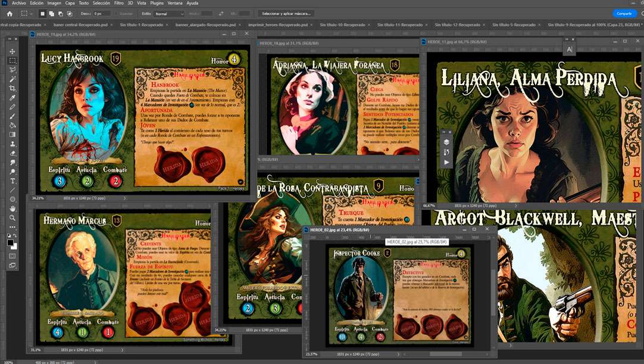644x364 pixels.
Task: Select the Eyedropper tool
Action: click(x=12, y=98)
